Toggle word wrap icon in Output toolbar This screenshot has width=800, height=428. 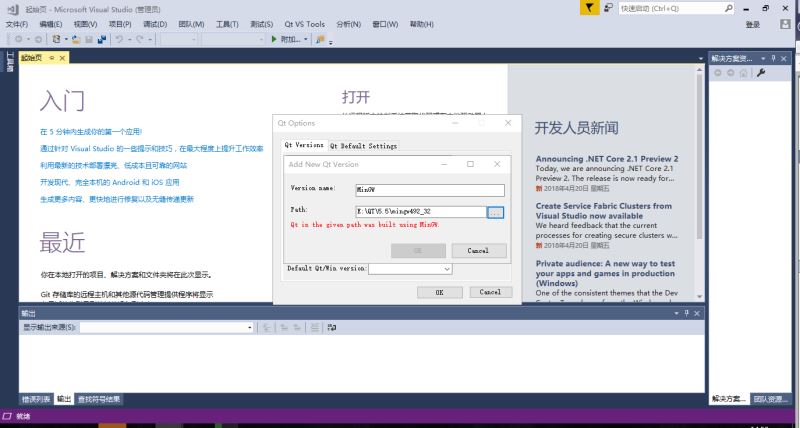(332, 328)
